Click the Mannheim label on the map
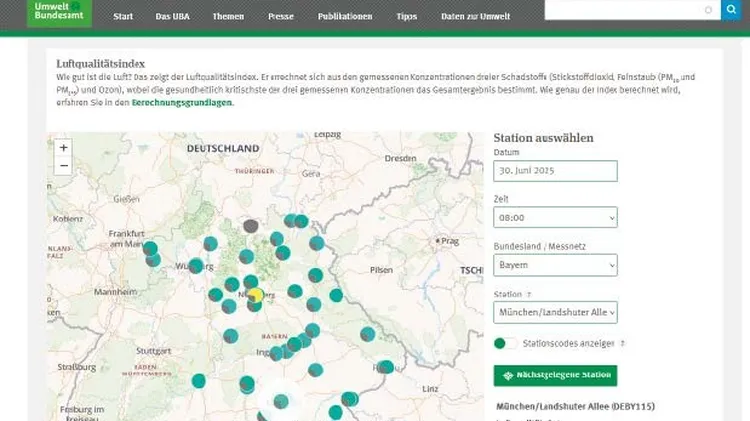750x421 pixels. coord(115,292)
